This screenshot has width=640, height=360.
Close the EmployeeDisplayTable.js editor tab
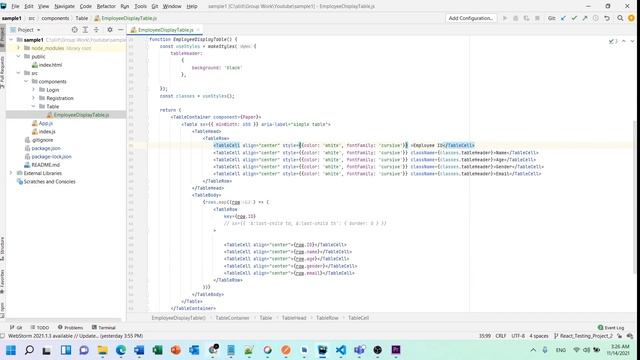(x=198, y=30)
